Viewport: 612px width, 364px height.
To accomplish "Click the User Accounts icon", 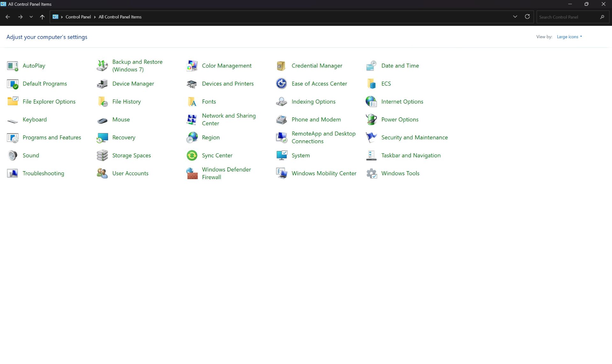I will (102, 173).
